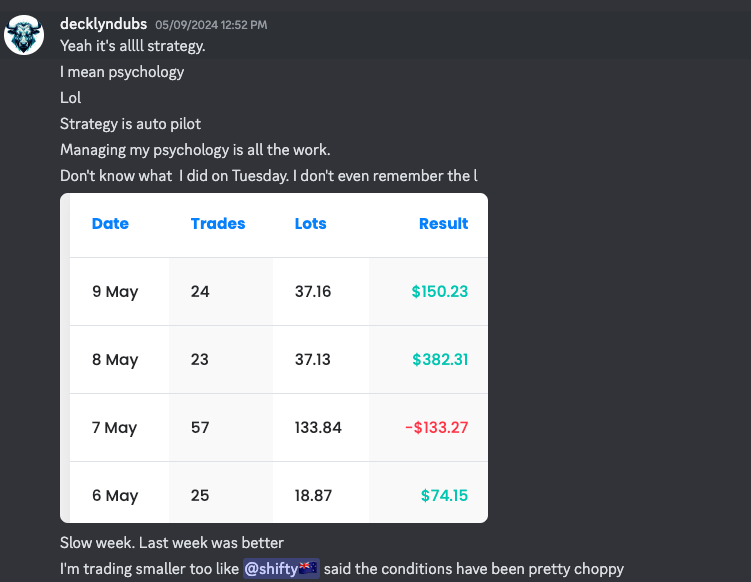Viewport: 751px width, 582px height.
Task: Click the red -$133.27 loss value
Action: point(436,428)
